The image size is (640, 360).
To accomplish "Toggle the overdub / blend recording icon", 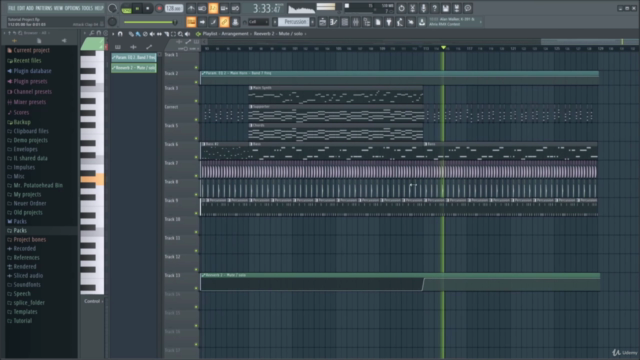I will click(224, 8).
